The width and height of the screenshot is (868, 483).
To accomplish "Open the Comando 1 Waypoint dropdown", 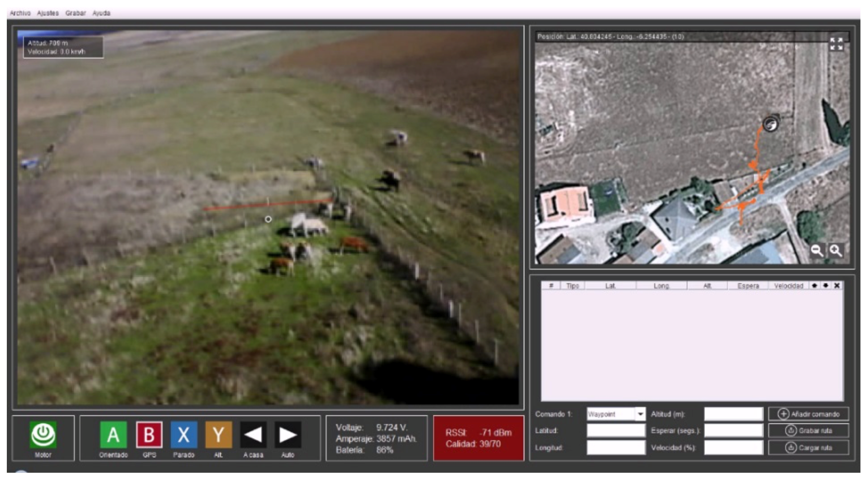I will (x=640, y=414).
